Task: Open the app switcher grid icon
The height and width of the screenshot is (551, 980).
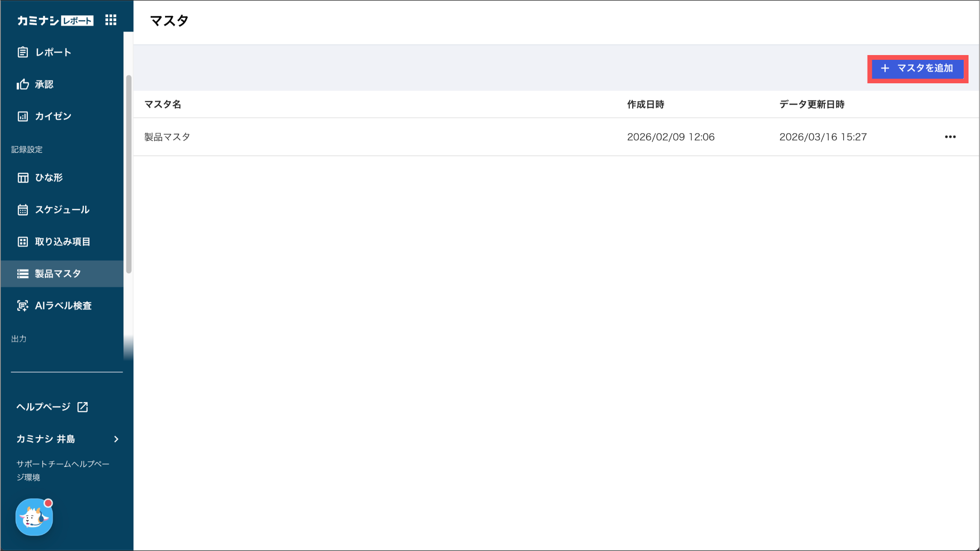Action: click(111, 20)
